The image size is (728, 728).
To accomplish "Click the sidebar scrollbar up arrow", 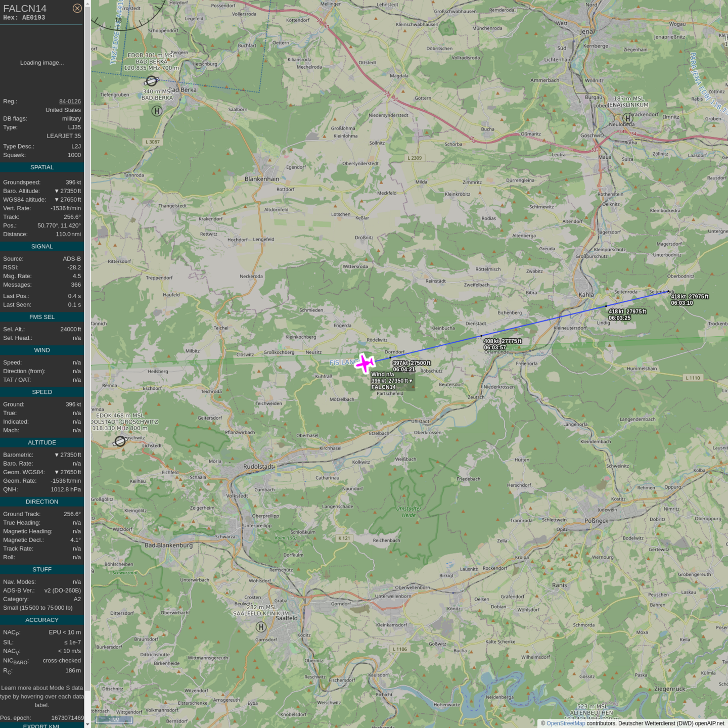I will [x=87, y=4].
